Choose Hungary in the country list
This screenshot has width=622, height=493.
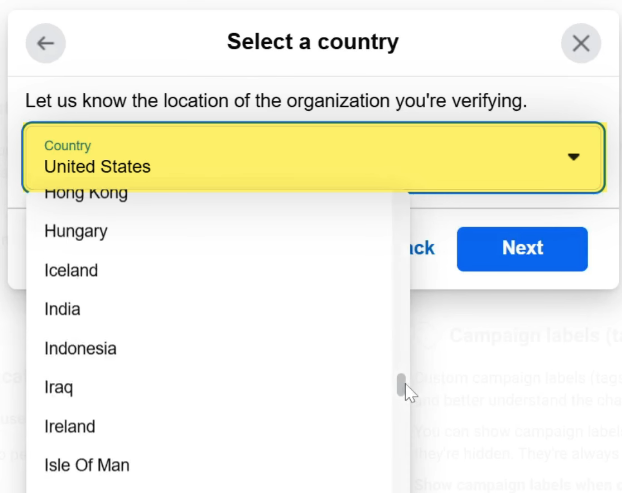(x=76, y=231)
